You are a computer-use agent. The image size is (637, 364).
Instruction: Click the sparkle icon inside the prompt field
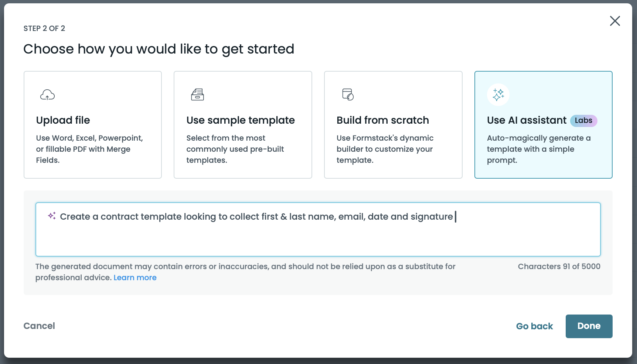pyautogui.click(x=51, y=216)
